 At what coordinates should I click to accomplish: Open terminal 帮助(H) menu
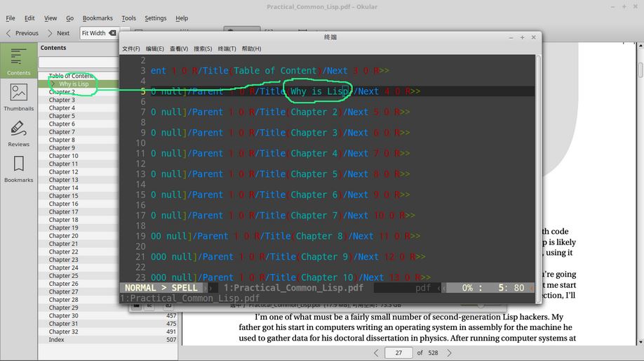pos(251,48)
